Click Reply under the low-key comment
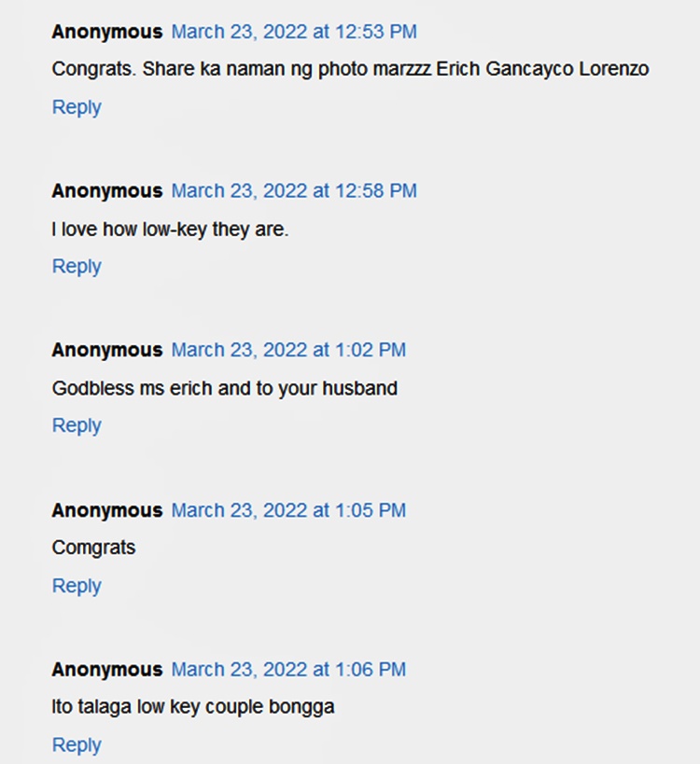The width and height of the screenshot is (700, 764). click(x=77, y=267)
